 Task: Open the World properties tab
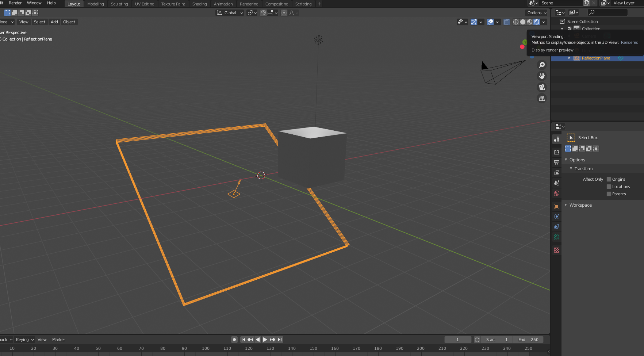pos(557,193)
